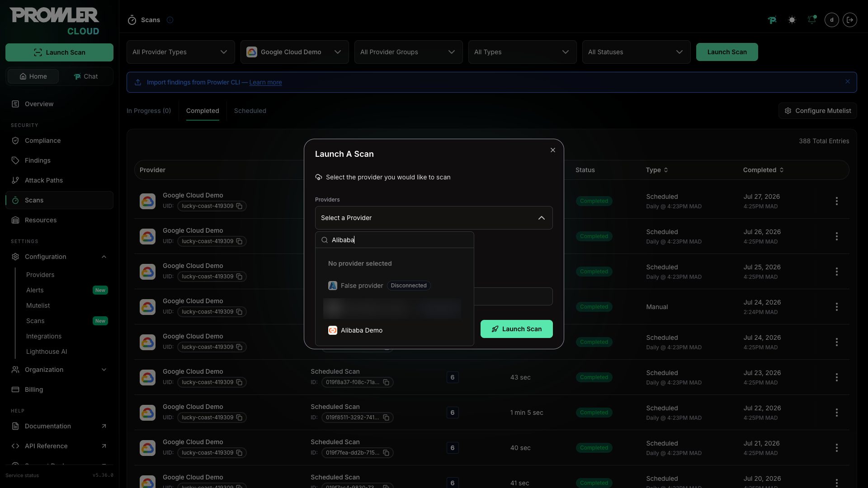The height and width of the screenshot is (488, 868).
Task: Expand the Organization section
Action: click(59, 370)
